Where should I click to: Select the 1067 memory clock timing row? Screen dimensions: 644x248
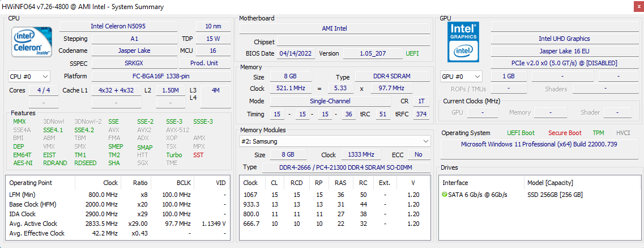coord(335,195)
